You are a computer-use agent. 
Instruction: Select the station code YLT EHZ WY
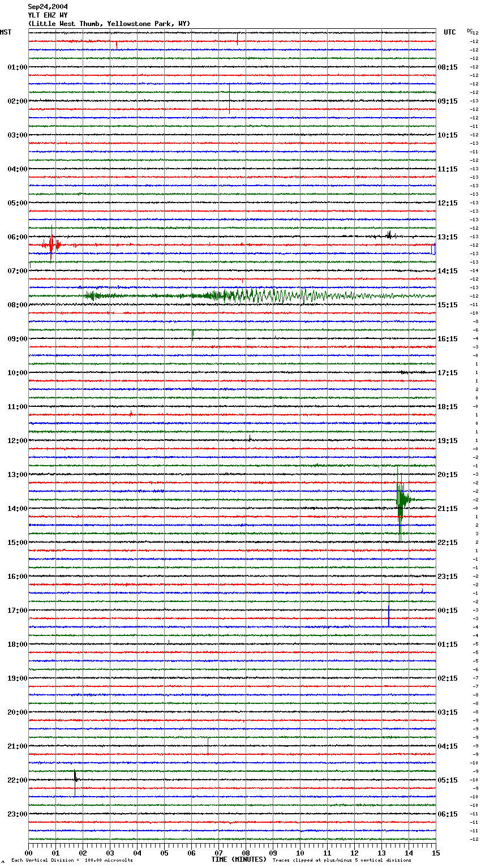click(48, 15)
